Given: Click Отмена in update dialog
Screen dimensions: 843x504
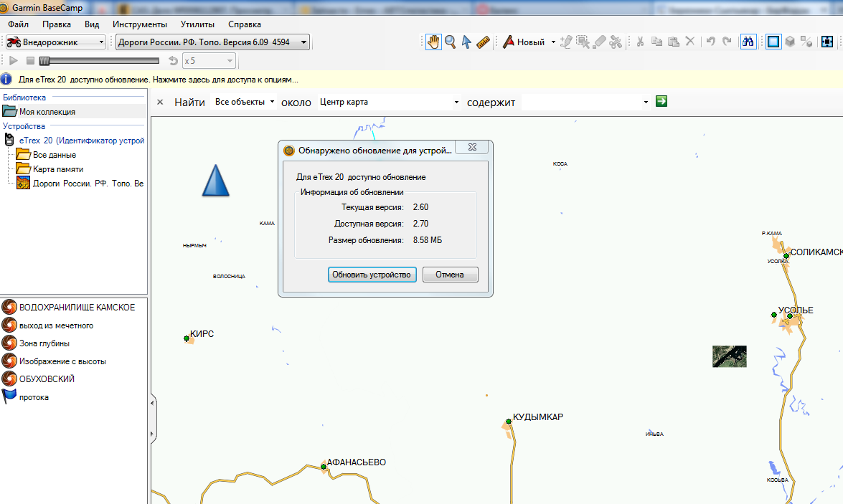Looking at the screenshot, I should coord(450,275).
